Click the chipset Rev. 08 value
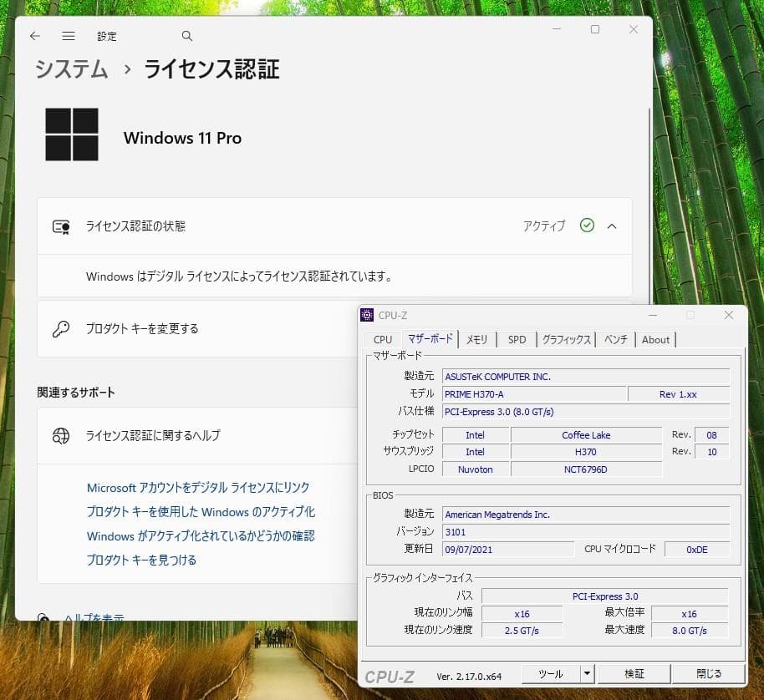Image resolution: width=764 pixels, height=700 pixels. click(x=712, y=434)
